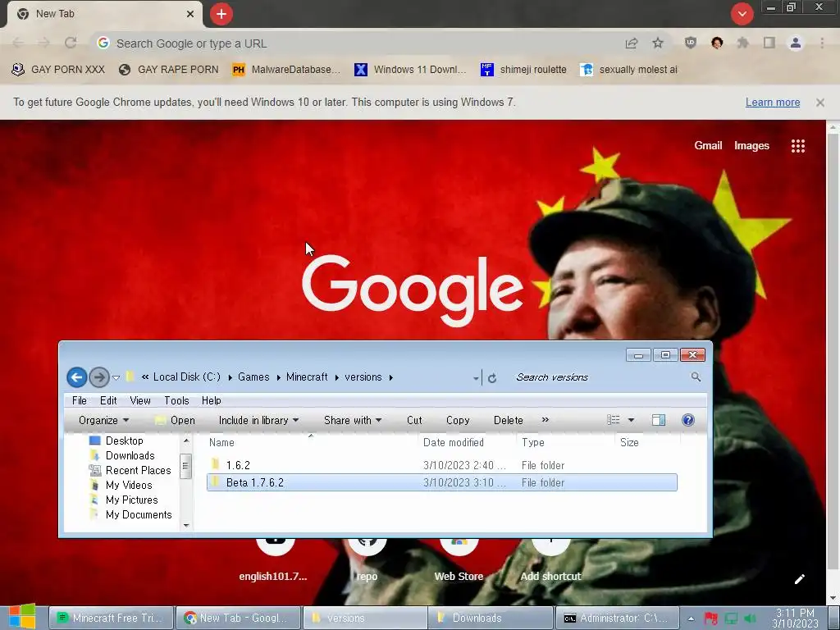Refresh the versions folder in Explorer

point(492,378)
